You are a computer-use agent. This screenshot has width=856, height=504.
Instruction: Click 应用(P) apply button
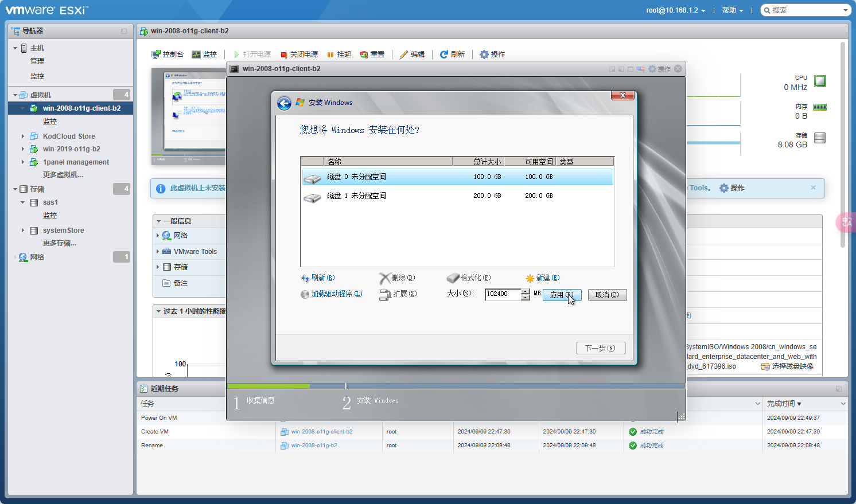(x=562, y=295)
